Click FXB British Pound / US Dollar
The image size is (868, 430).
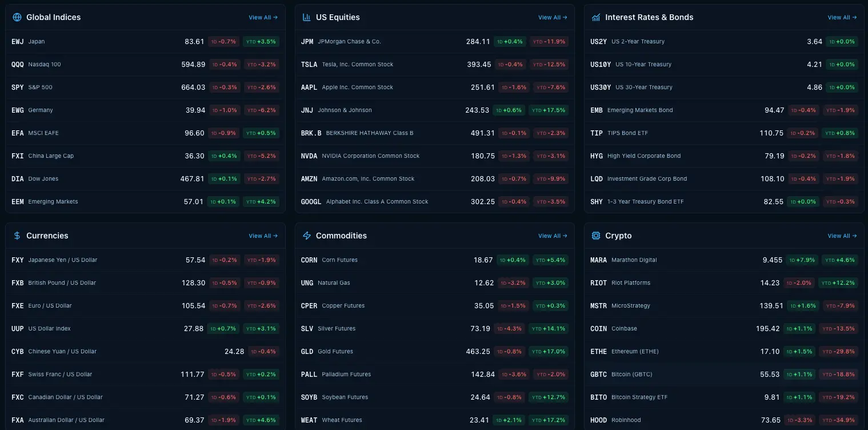click(145, 283)
